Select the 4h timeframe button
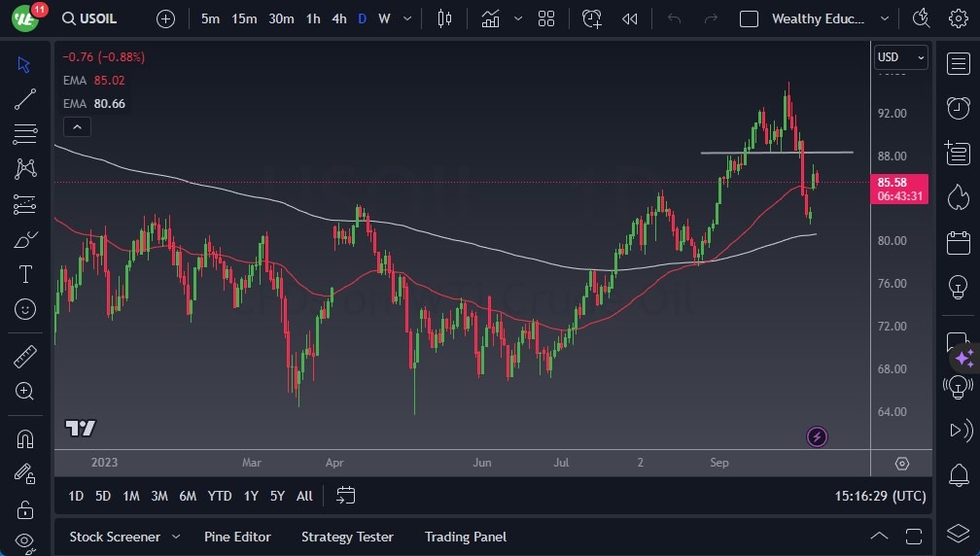The image size is (980, 556). (x=338, y=18)
